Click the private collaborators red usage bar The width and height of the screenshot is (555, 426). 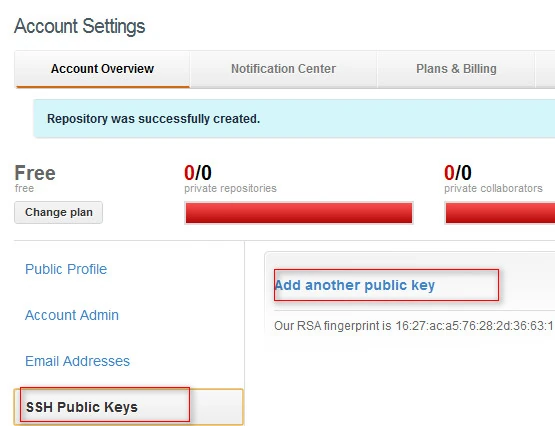(x=500, y=213)
